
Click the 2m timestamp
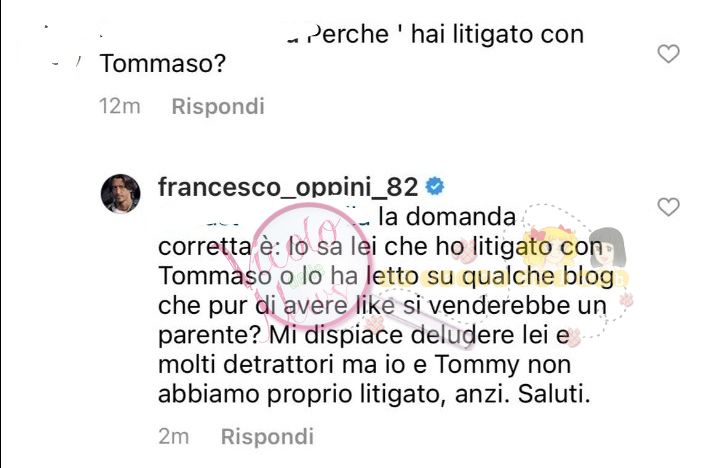pos(174,436)
